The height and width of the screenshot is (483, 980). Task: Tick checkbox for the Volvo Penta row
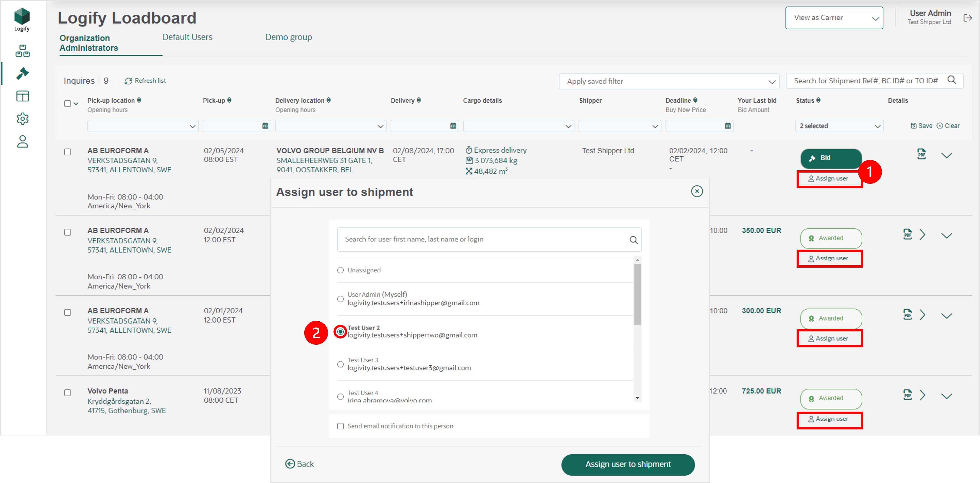click(67, 393)
